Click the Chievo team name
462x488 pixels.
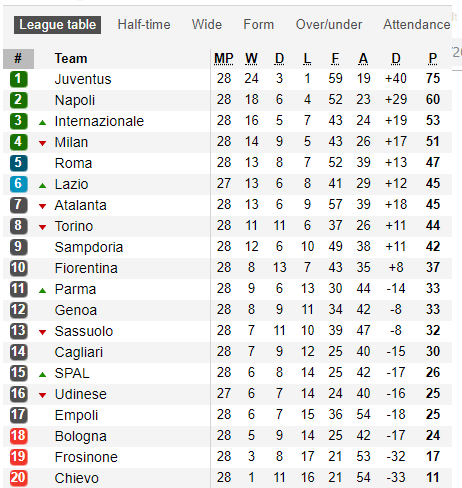[x=77, y=478]
